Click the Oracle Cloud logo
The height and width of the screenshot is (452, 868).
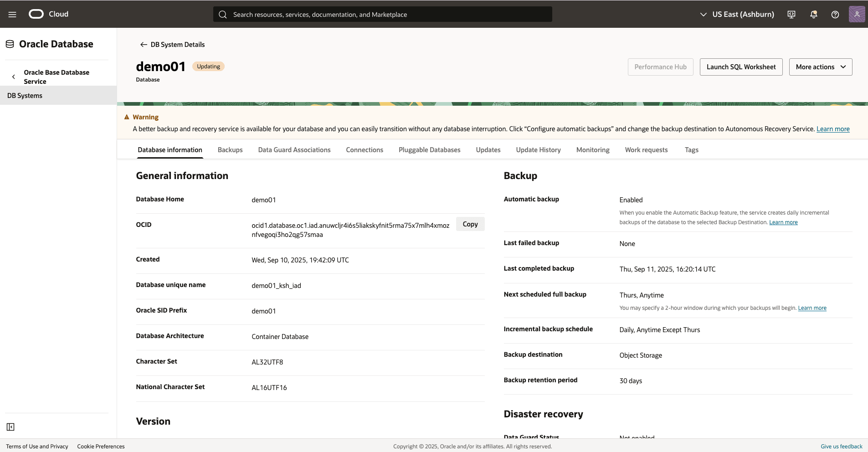(36, 14)
